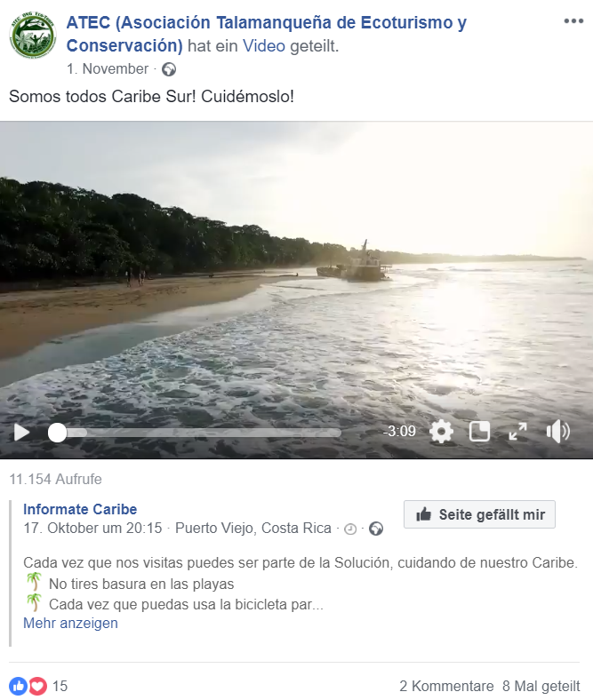Click the globe privacy icon near 1. November
This screenshot has width=593, height=700.
click(x=168, y=69)
